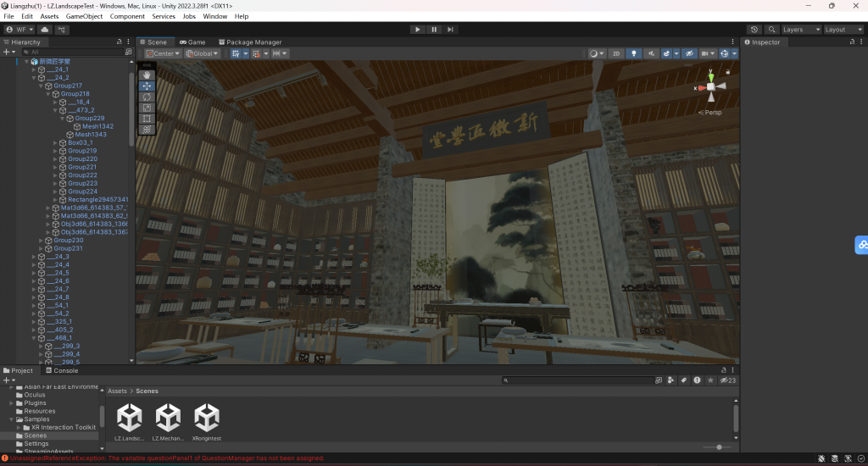868x466 pixels.
Task: Open the Layout dropdown
Action: 843,30
